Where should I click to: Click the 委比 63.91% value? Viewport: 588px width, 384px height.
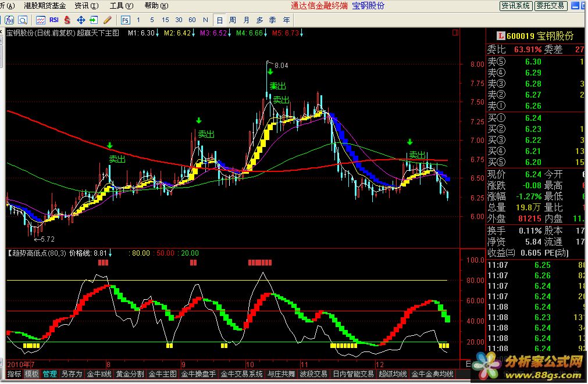[528, 49]
